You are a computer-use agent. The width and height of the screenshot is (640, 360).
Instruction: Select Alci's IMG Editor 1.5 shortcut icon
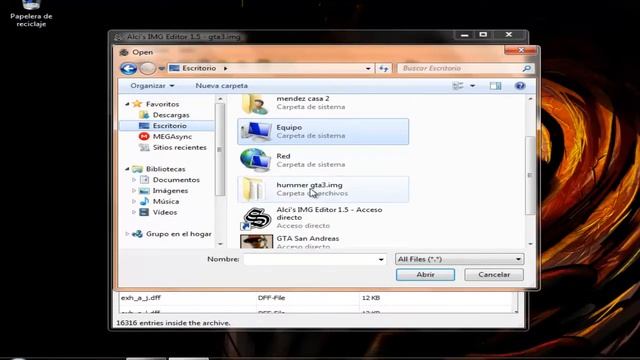point(256,218)
